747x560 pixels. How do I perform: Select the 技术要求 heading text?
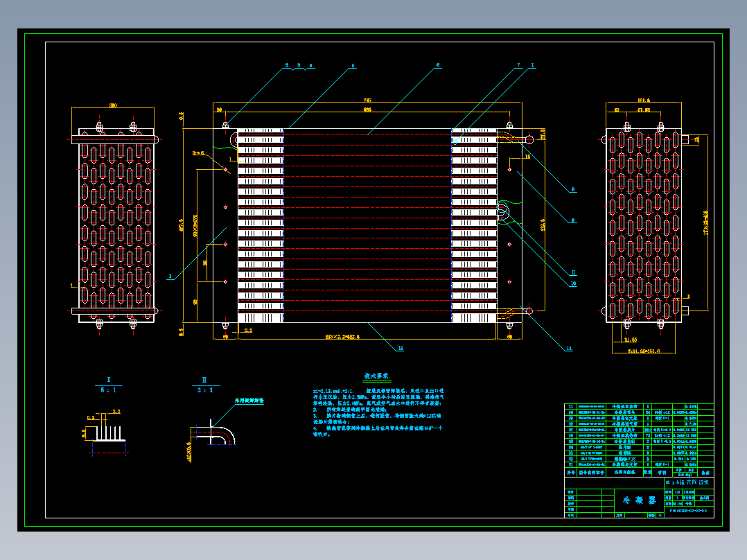click(376, 376)
